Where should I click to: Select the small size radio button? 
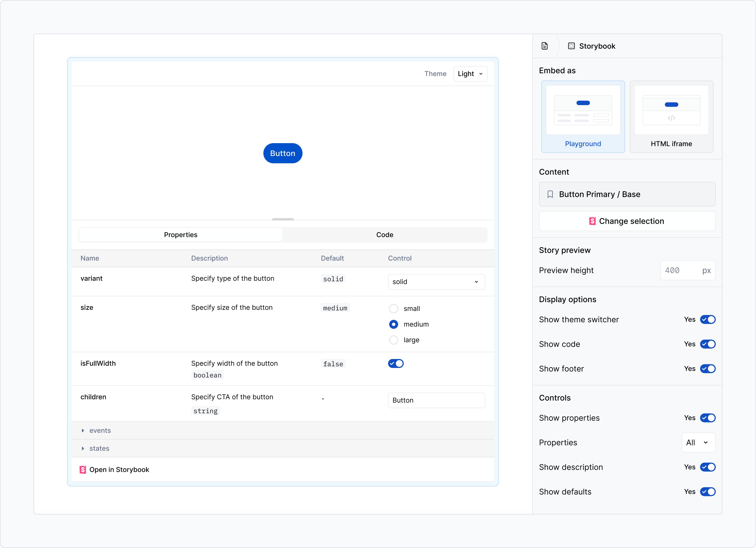click(394, 309)
